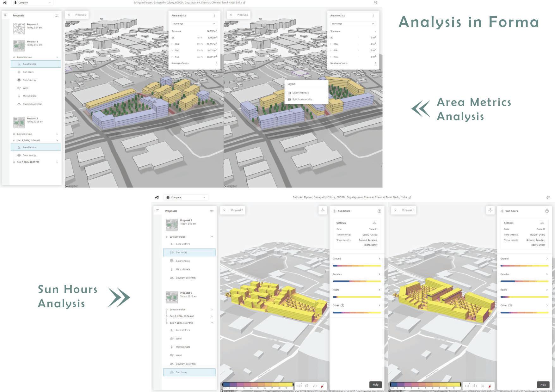The width and height of the screenshot is (555, 392).
Task: Click Facades distribution bar in Proposal 2 panel
Action: coord(357,281)
